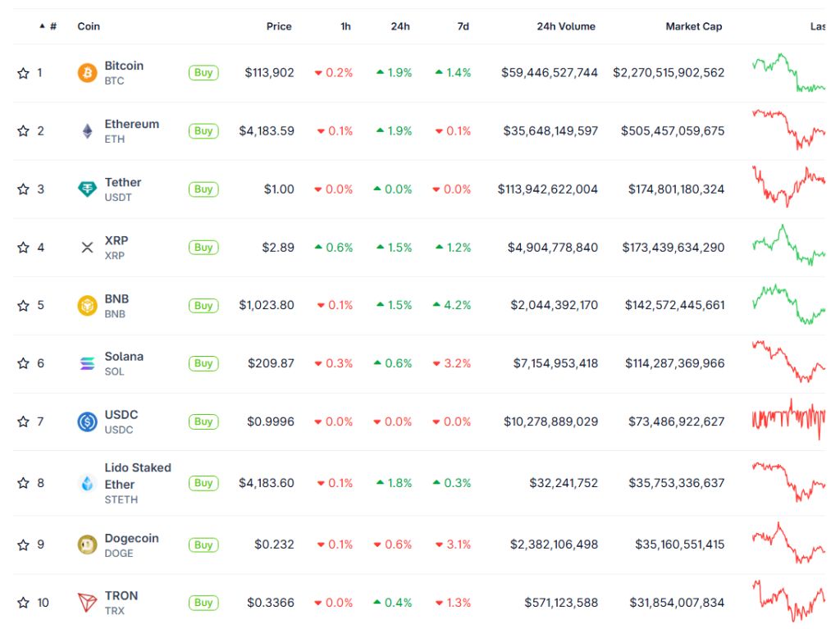Toggle the watchlist star for Solana
The width and height of the screenshot is (840, 629).
click(23, 363)
